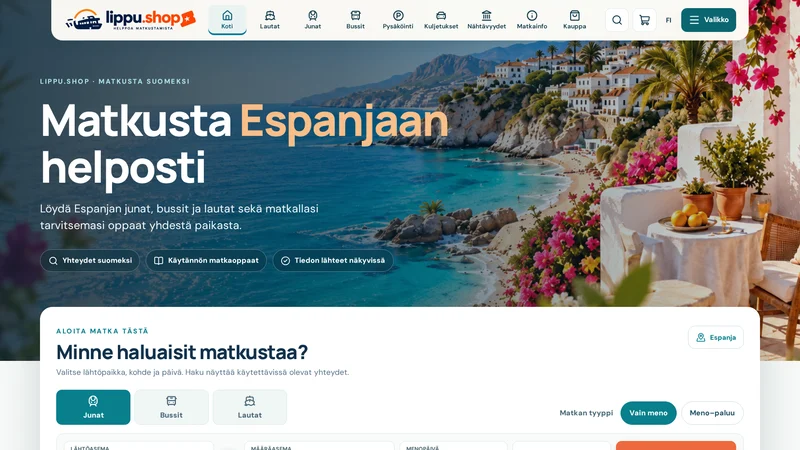Click the Menopäivä date field
This screenshot has width=800, height=450.
click(454, 446)
